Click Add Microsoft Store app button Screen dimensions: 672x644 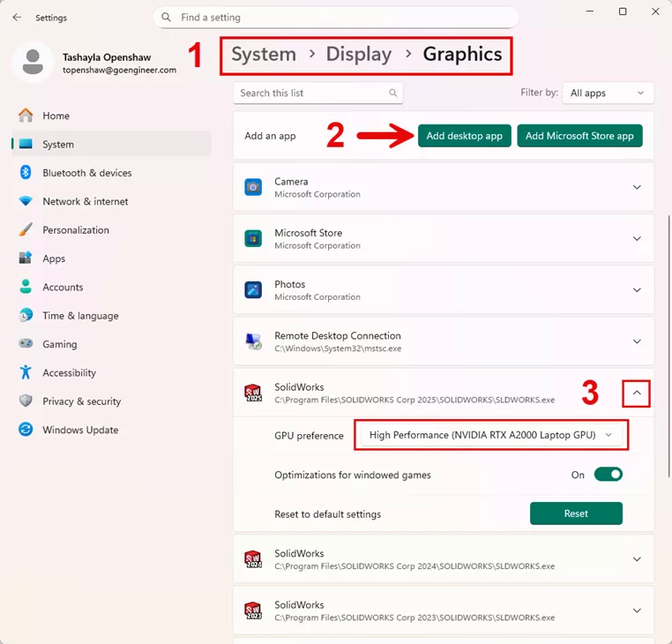(579, 136)
